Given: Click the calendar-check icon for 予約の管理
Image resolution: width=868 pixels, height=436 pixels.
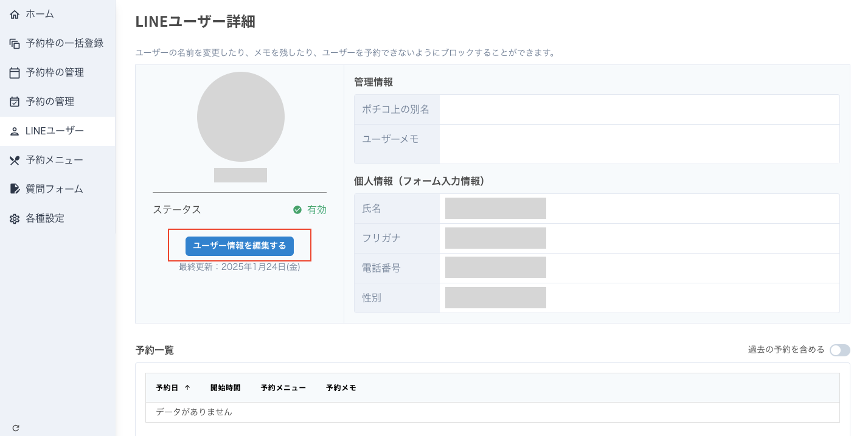Looking at the screenshot, I should point(15,102).
